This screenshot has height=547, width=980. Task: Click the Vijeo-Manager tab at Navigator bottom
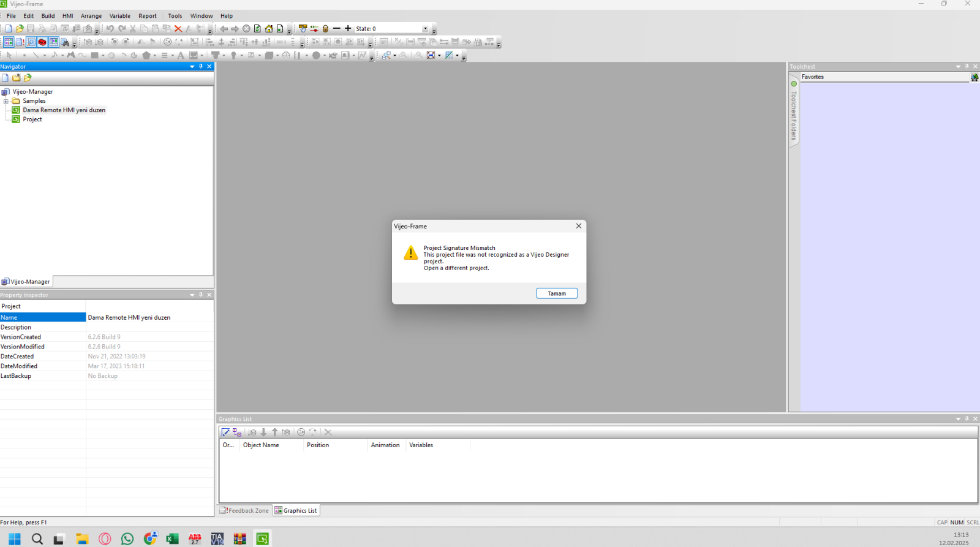26,282
